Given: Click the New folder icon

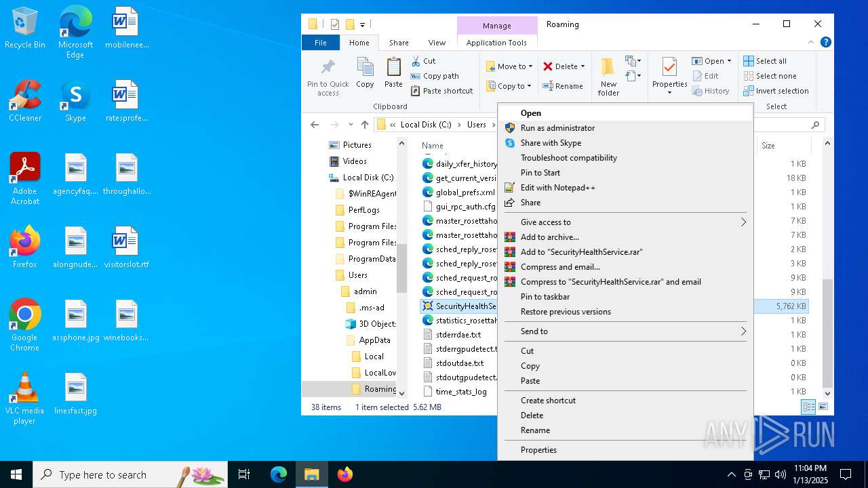Looking at the screenshot, I should click(x=608, y=67).
